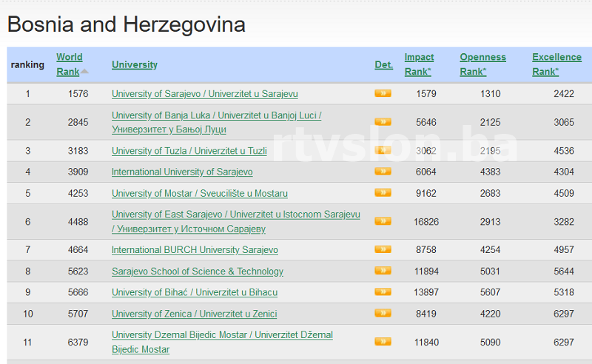The width and height of the screenshot is (592, 364).
Task: Click the ranking column header
Action: (27, 64)
